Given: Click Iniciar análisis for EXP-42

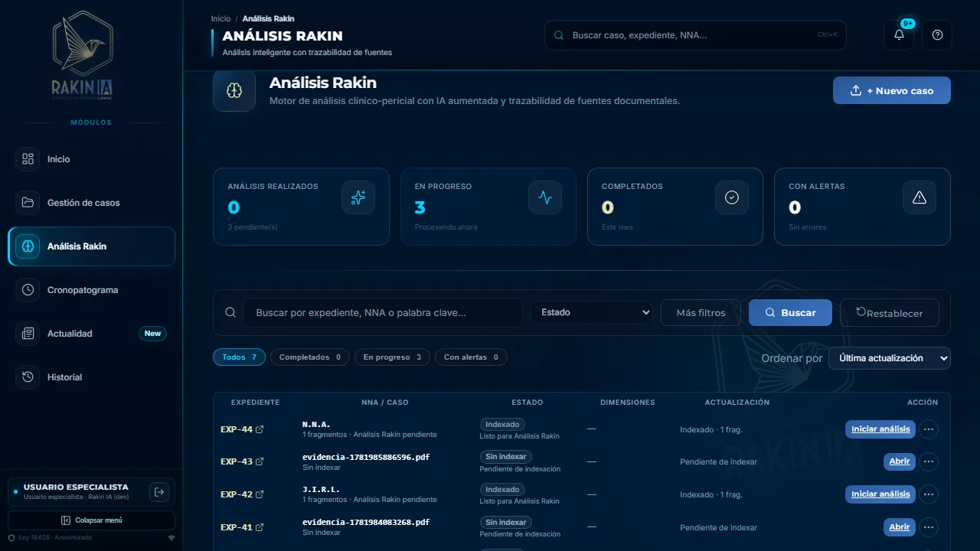Looking at the screenshot, I should coord(880,494).
